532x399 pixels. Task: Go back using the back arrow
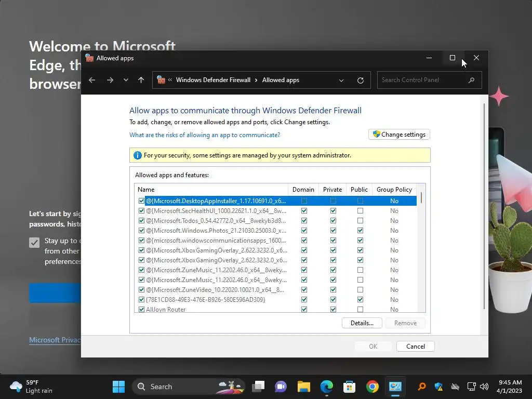coord(92,80)
